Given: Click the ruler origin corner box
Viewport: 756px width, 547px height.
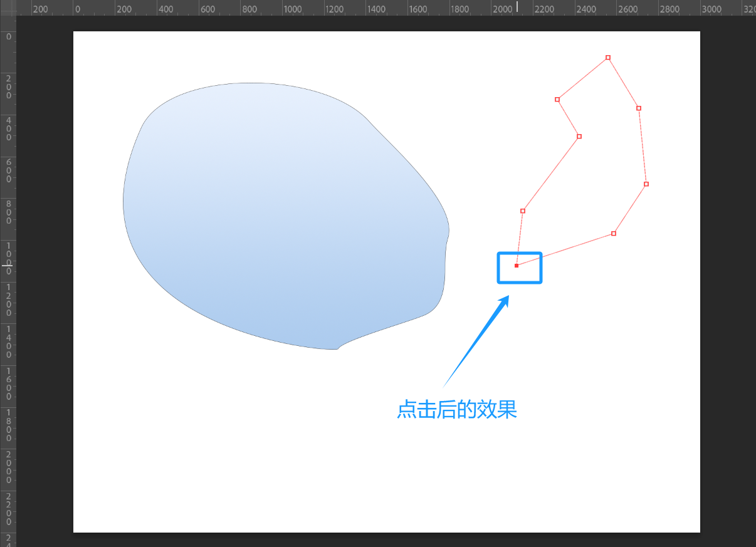Looking at the screenshot, I should 8,8.
